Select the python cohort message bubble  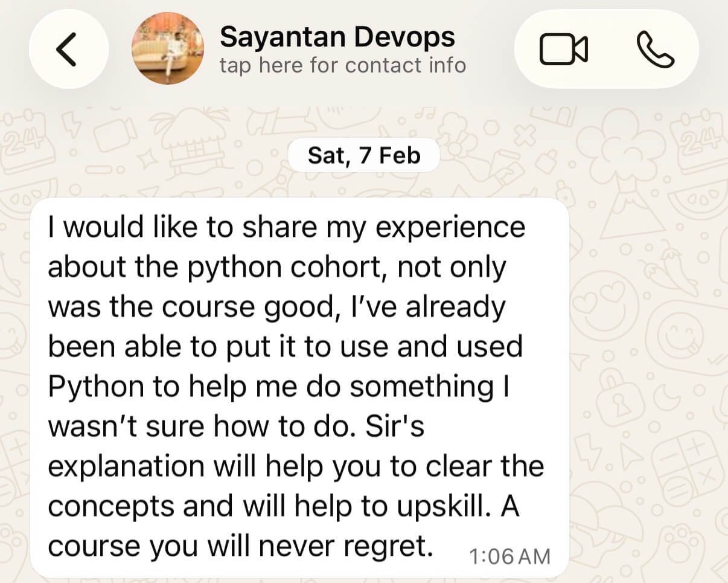tap(299, 387)
